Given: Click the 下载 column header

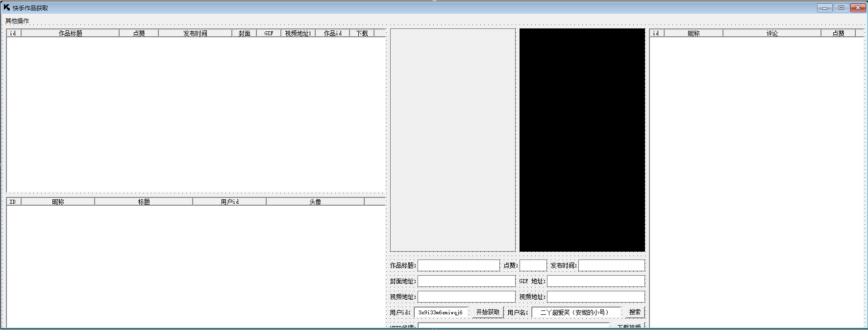Looking at the screenshot, I should (362, 33).
